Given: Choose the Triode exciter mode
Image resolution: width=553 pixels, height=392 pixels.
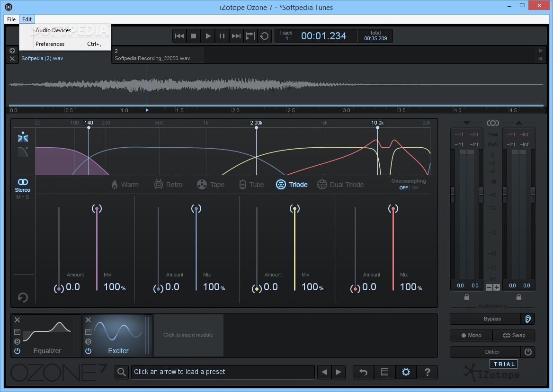Looking at the screenshot, I should pyautogui.click(x=292, y=184).
